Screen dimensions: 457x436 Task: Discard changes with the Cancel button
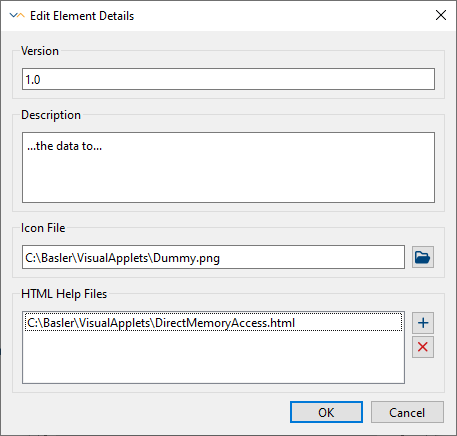coord(407,412)
